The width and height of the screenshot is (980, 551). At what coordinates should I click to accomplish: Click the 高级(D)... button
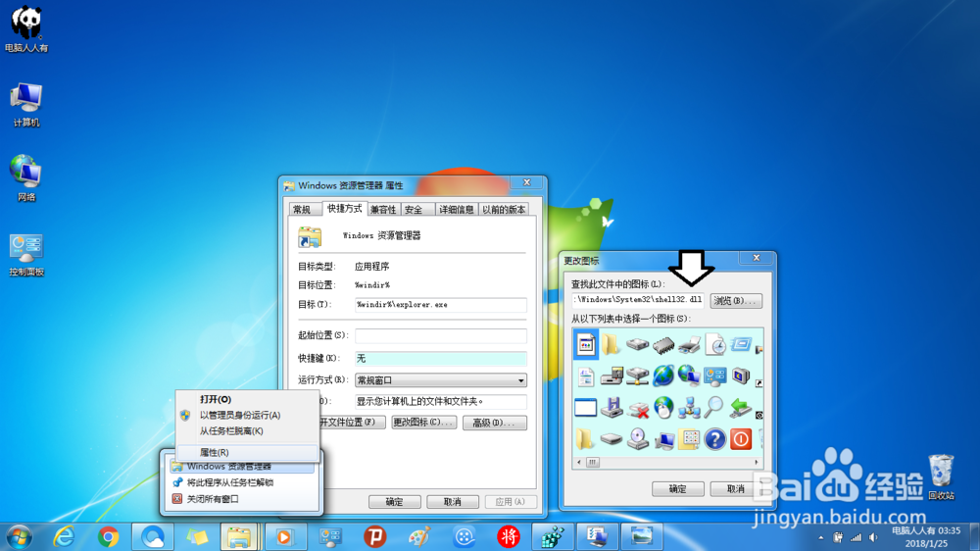494,423
